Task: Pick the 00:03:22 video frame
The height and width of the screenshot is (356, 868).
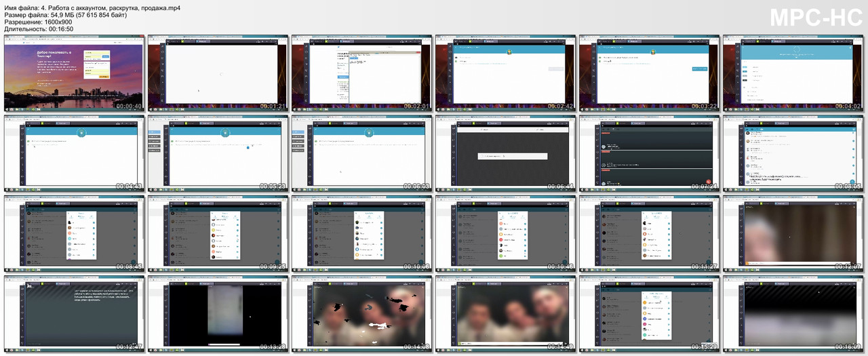Action: click(x=649, y=73)
